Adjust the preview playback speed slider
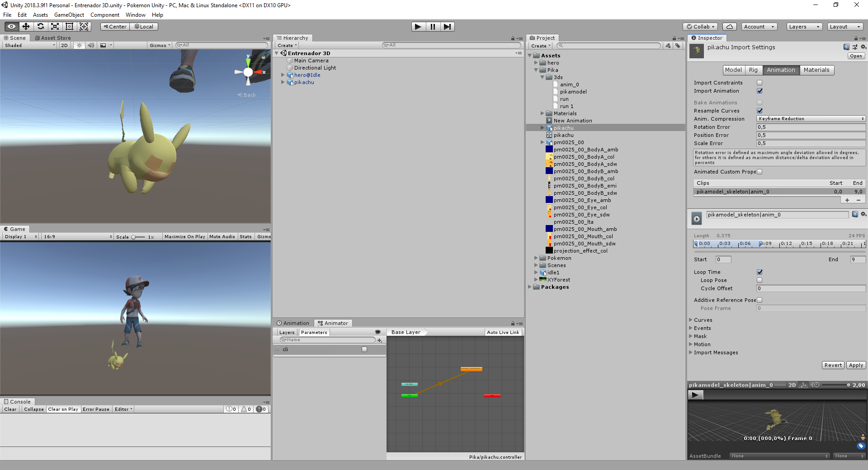868x470 pixels. [836, 385]
